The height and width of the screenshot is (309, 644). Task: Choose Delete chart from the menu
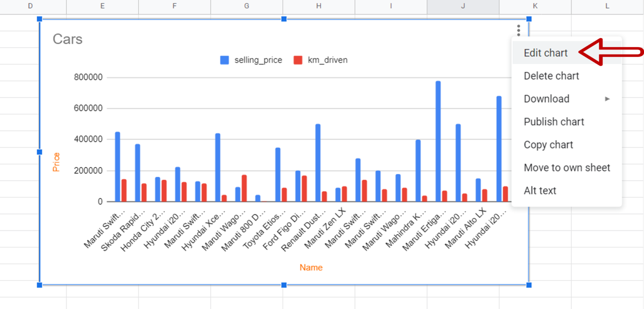tap(551, 76)
